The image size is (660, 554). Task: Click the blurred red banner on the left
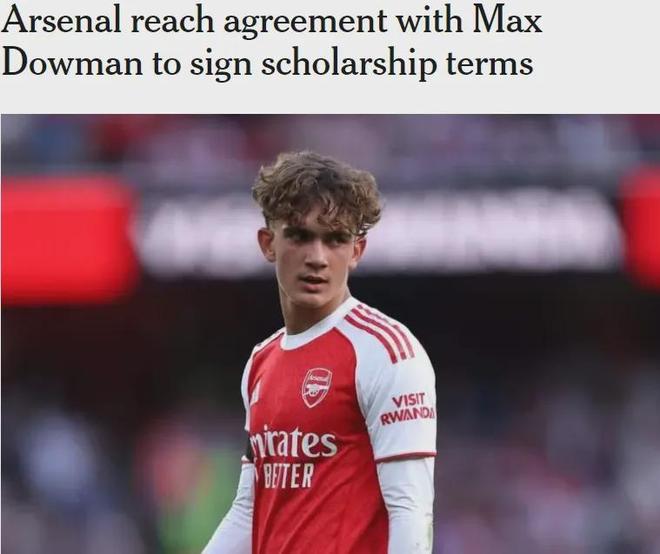click(x=69, y=239)
